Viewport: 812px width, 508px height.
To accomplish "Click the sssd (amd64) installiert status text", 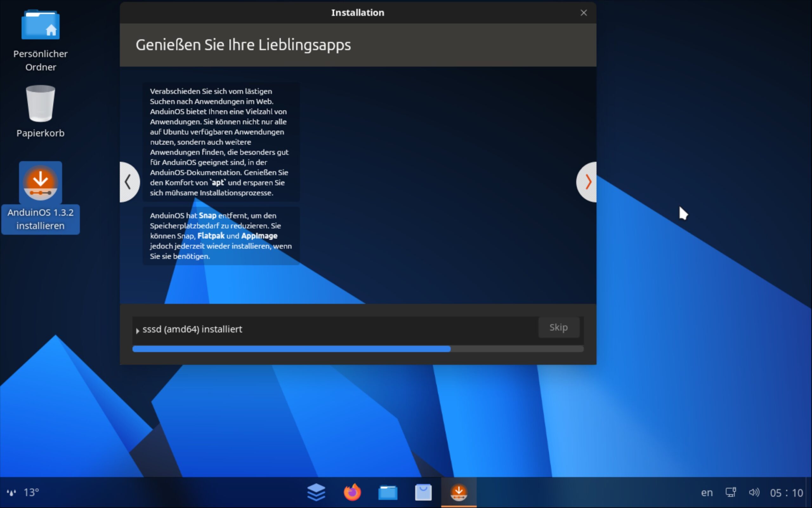I will point(192,329).
